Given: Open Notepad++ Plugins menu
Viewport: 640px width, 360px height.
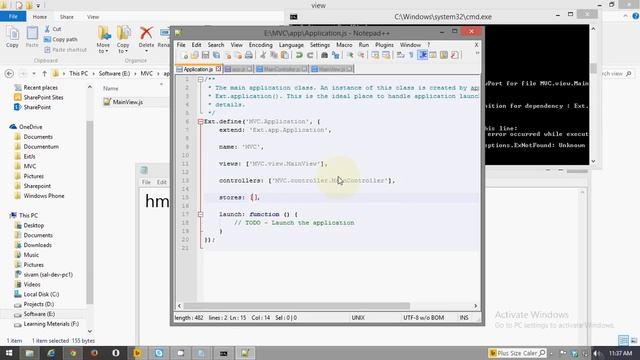Looking at the screenshot, I should click(384, 45).
